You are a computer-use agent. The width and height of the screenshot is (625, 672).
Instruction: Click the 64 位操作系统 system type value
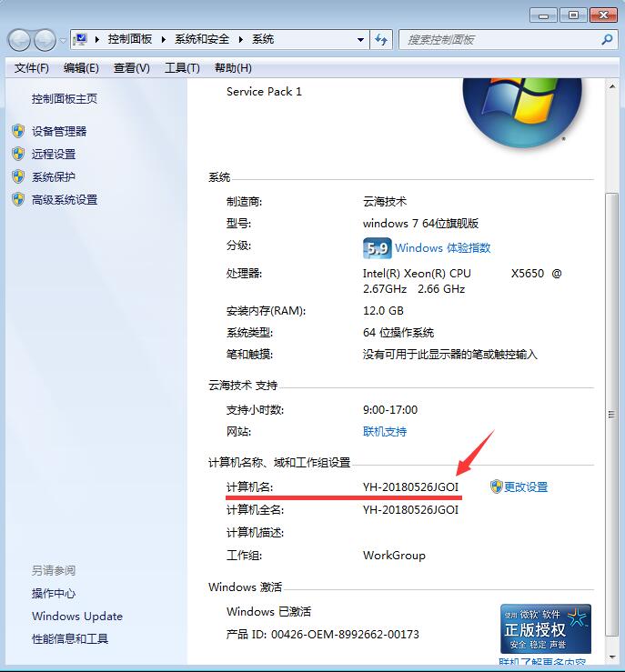click(x=398, y=333)
